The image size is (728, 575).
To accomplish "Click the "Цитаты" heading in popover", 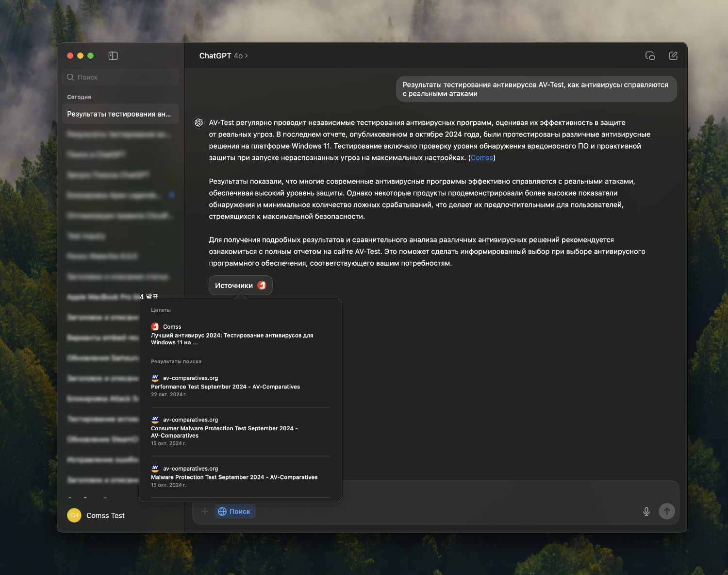I will (x=161, y=310).
